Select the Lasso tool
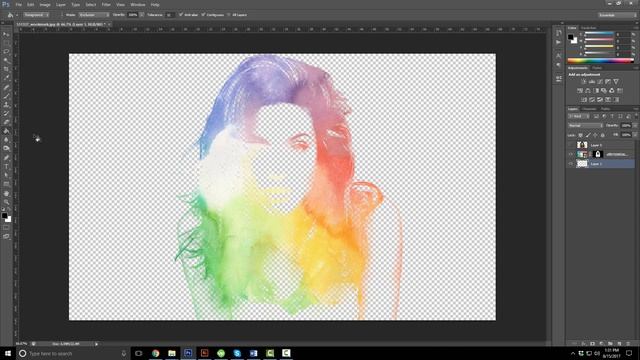The image size is (640, 360). (6, 52)
